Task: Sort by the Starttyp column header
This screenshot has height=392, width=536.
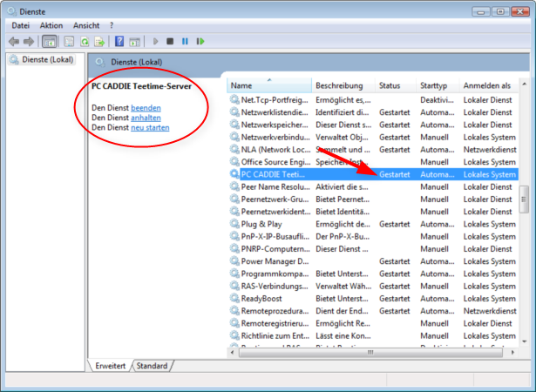Action: coord(433,86)
